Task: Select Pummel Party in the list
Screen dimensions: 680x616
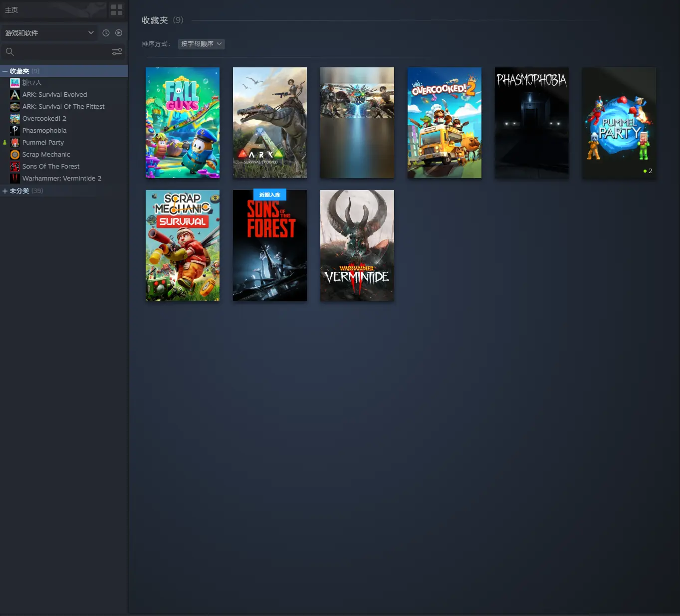Action: click(64, 142)
